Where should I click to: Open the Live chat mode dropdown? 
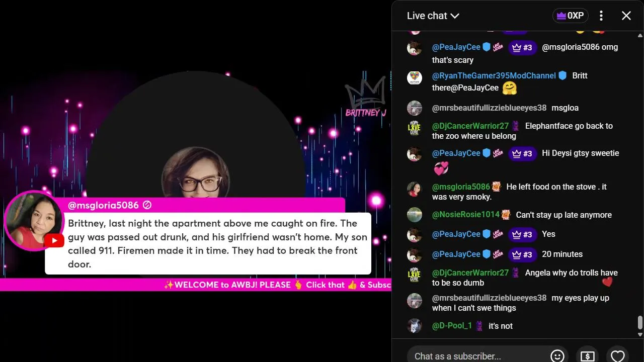(x=433, y=16)
